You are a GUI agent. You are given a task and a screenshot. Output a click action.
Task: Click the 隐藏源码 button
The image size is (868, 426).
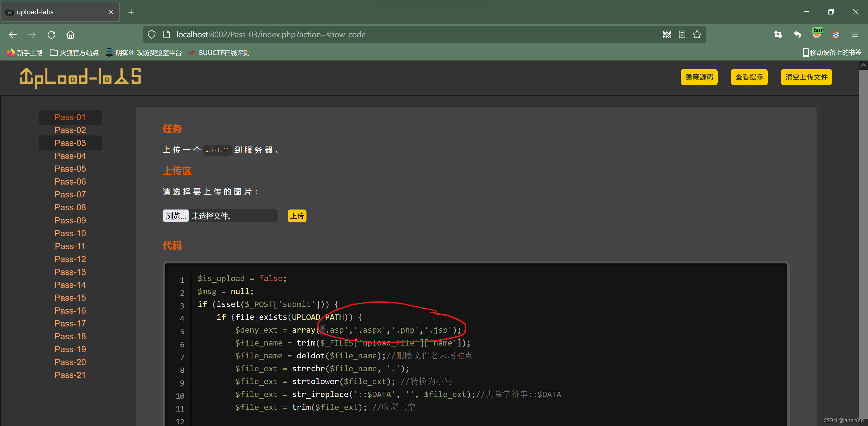click(699, 77)
